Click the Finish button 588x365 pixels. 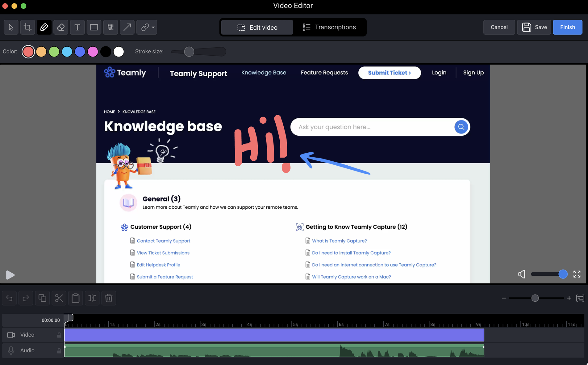click(568, 27)
